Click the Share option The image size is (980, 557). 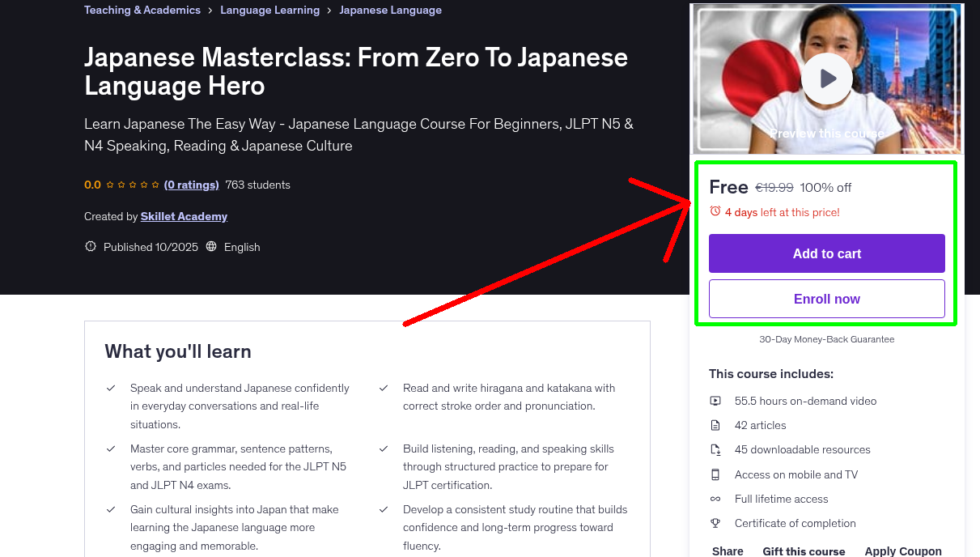coord(728,551)
